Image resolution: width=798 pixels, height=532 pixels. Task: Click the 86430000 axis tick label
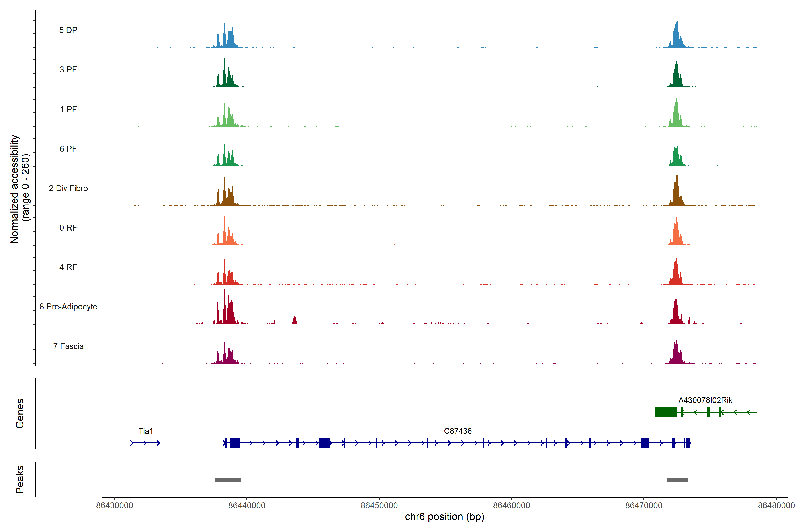[114, 506]
